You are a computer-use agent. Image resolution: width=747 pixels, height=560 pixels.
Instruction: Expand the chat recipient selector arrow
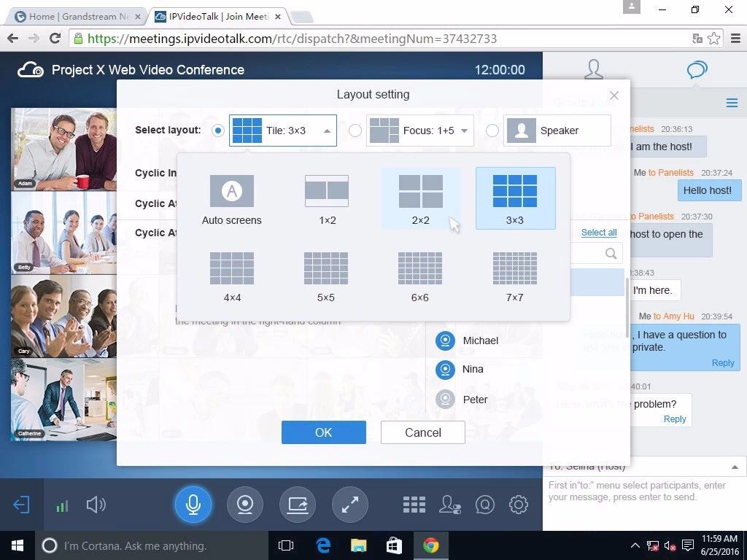[735, 467]
